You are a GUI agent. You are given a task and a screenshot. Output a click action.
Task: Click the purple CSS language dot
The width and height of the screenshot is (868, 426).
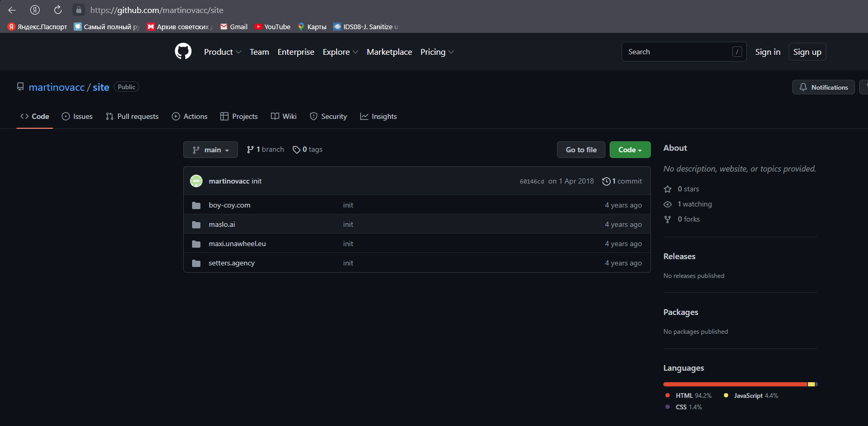(668, 407)
